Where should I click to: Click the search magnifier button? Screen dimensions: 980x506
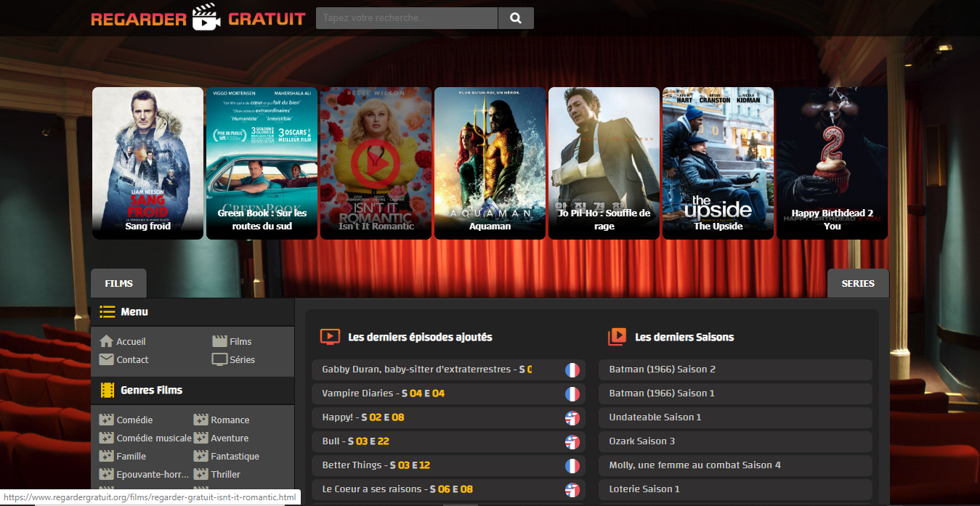pos(516,18)
